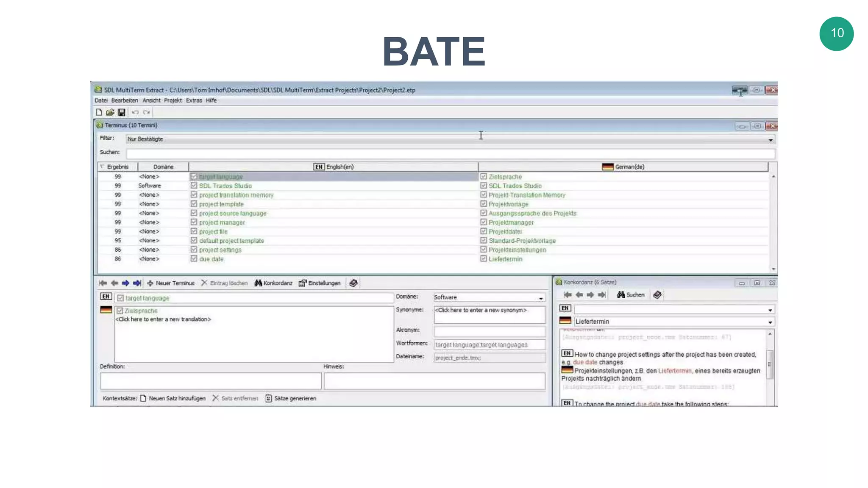Open Einstellungen settings
868x488 pixels.
[320, 283]
